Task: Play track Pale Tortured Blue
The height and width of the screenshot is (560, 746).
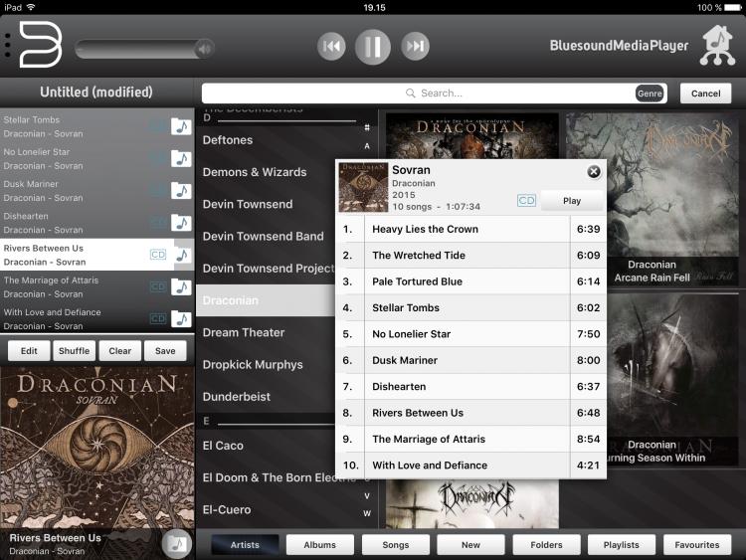Action: coord(471,281)
